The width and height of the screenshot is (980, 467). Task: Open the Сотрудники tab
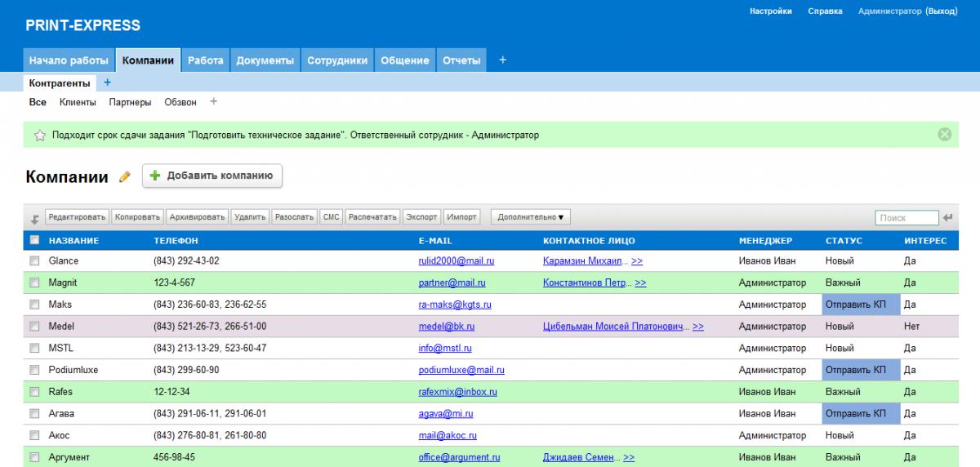coord(336,60)
